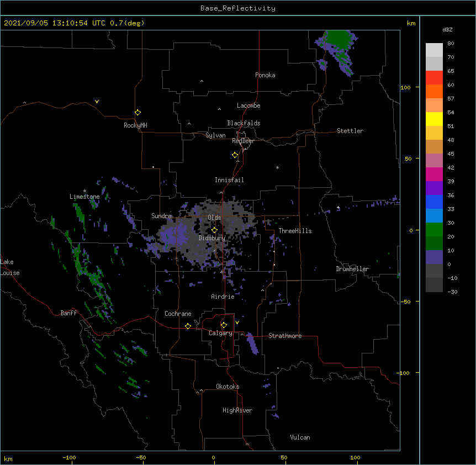Screen dimensions: 476x465
Task: Click the Okotoks label
Action: [x=228, y=387]
